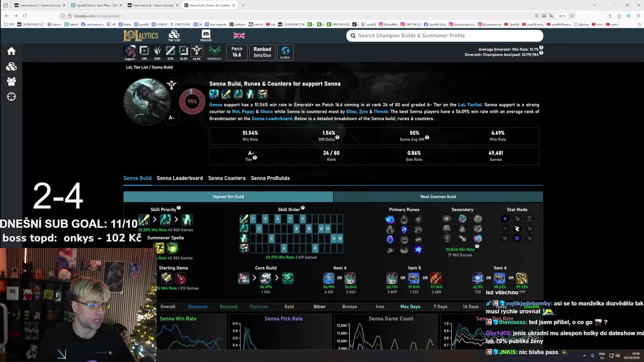Screen dimensions: 644x362
Task: Follow the 'LoL Tierlist' link in description
Action: [x=470, y=105]
